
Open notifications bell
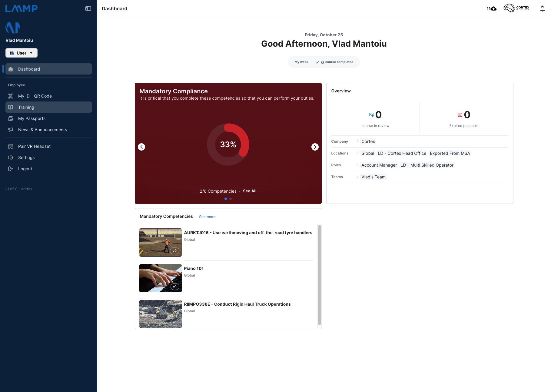pyautogui.click(x=543, y=8)
